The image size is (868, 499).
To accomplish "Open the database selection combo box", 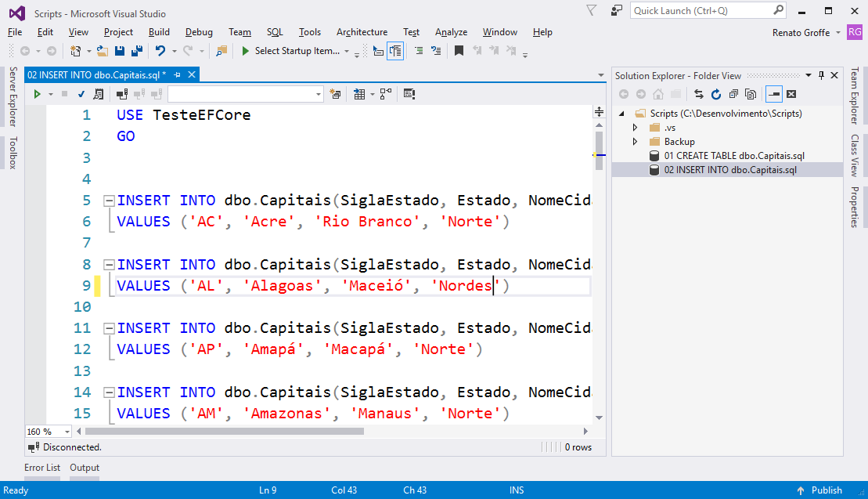I will 243,93.
